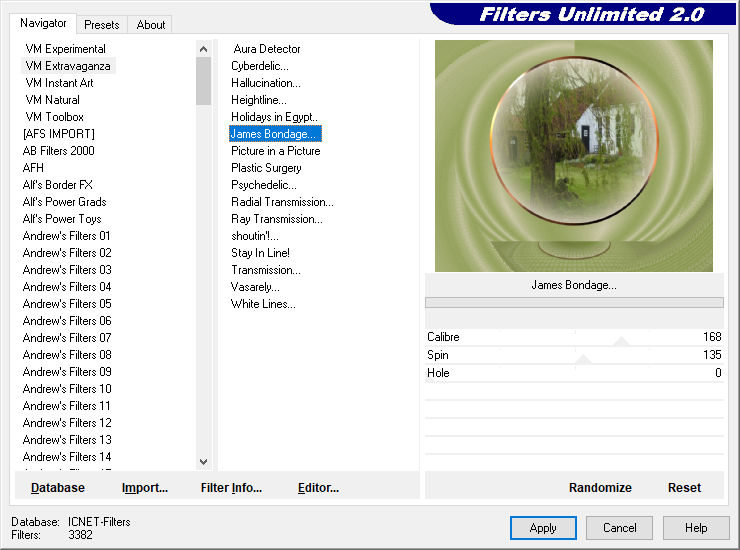This screenshot has height=550, width=740.
Task: Select Andrew's Filters 13
Action: click(x=67, y=440)
